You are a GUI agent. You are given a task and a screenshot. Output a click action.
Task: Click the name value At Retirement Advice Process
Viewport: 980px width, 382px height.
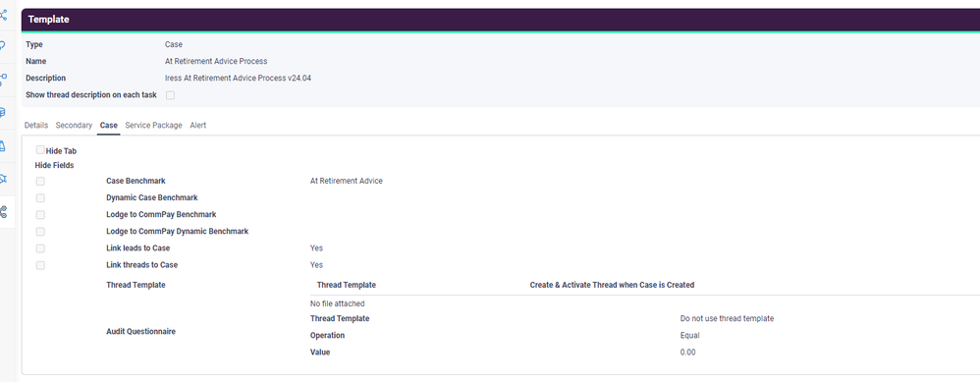pyautogui.click(x=216, y=61)
